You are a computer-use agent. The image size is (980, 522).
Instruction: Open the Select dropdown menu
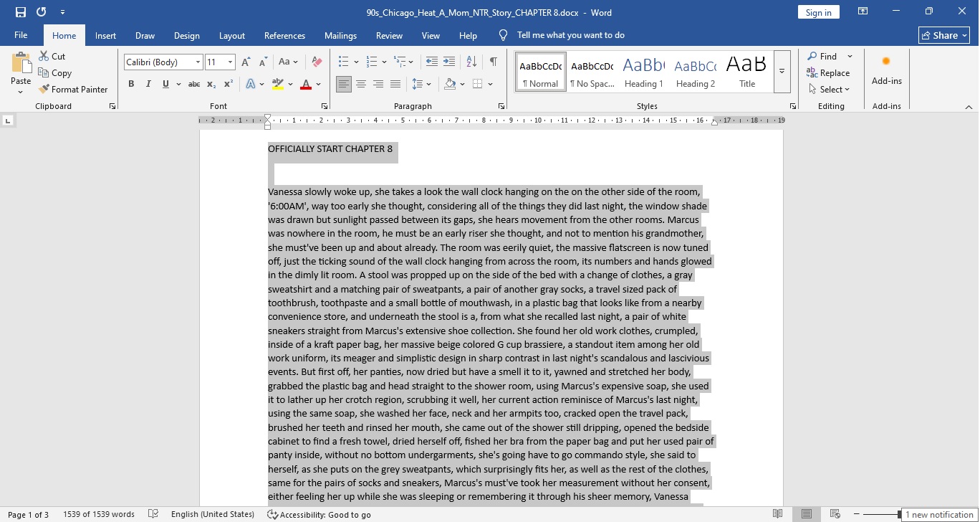click(829, 90)
